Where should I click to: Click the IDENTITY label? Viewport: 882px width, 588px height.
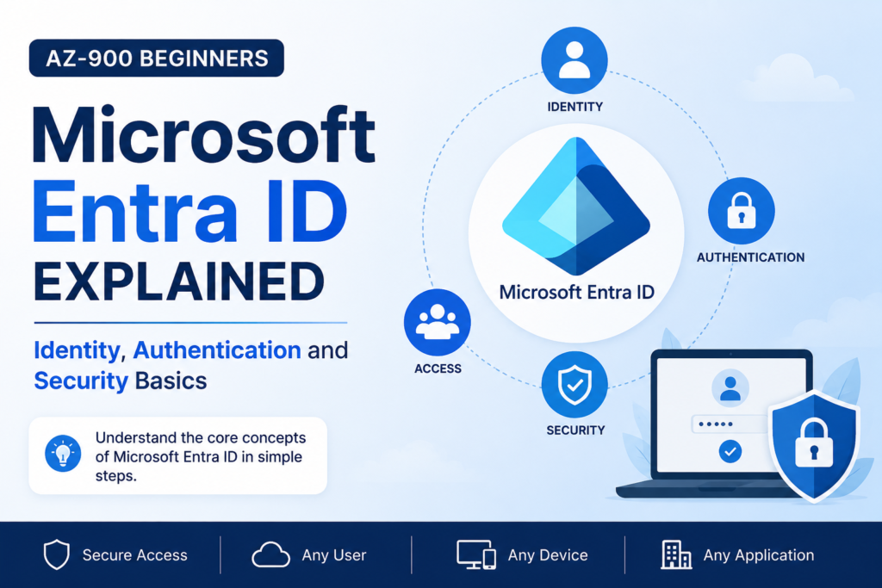(575, 107)
